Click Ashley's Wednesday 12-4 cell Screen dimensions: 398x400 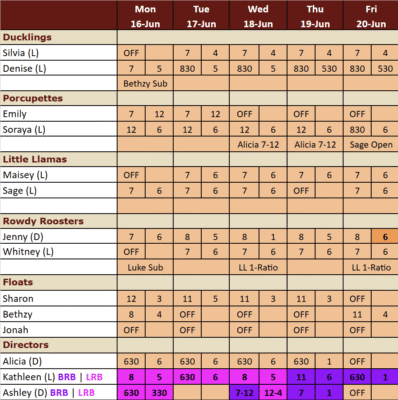(x=273, y=393)
